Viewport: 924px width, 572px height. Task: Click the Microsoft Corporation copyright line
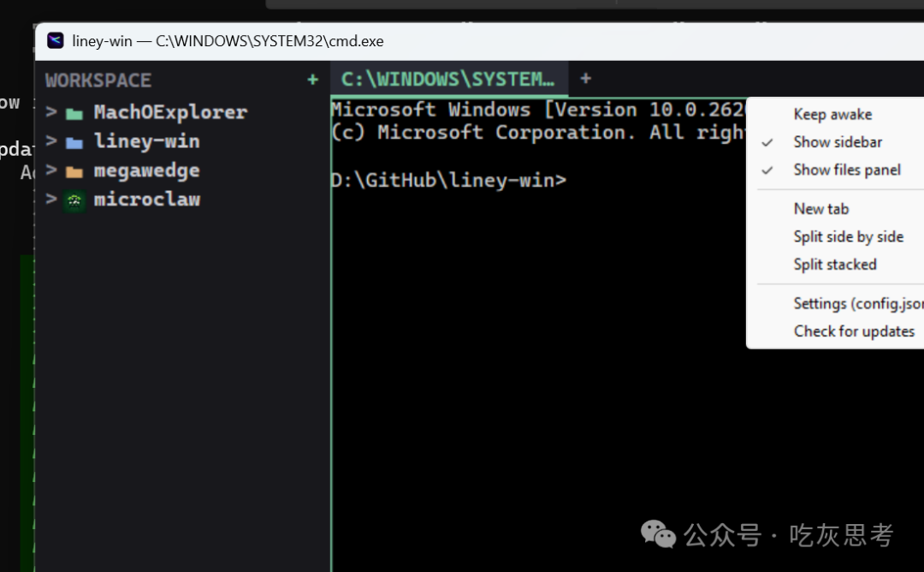tap(539, 133)
